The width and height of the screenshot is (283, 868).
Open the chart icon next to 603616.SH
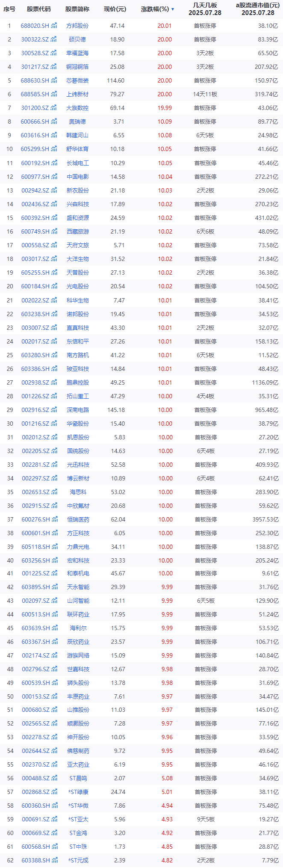pyautogui.click(x=54, y=135)
